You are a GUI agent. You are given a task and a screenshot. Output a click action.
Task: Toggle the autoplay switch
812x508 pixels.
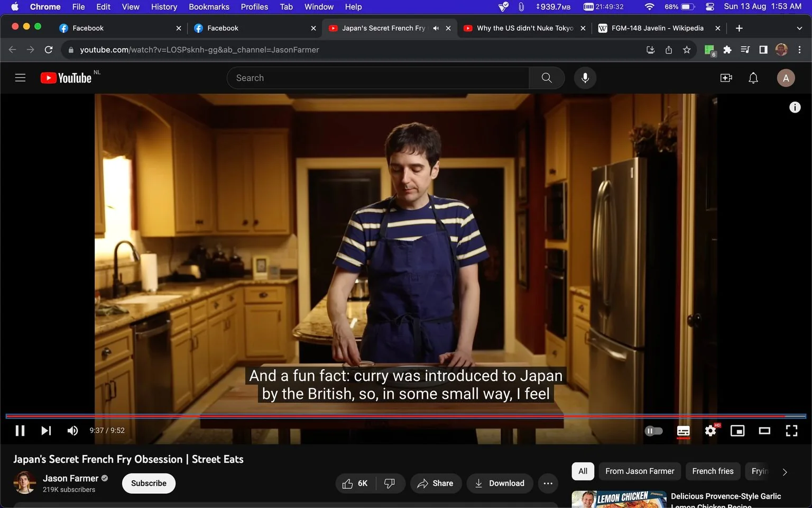tap(654, 431)
